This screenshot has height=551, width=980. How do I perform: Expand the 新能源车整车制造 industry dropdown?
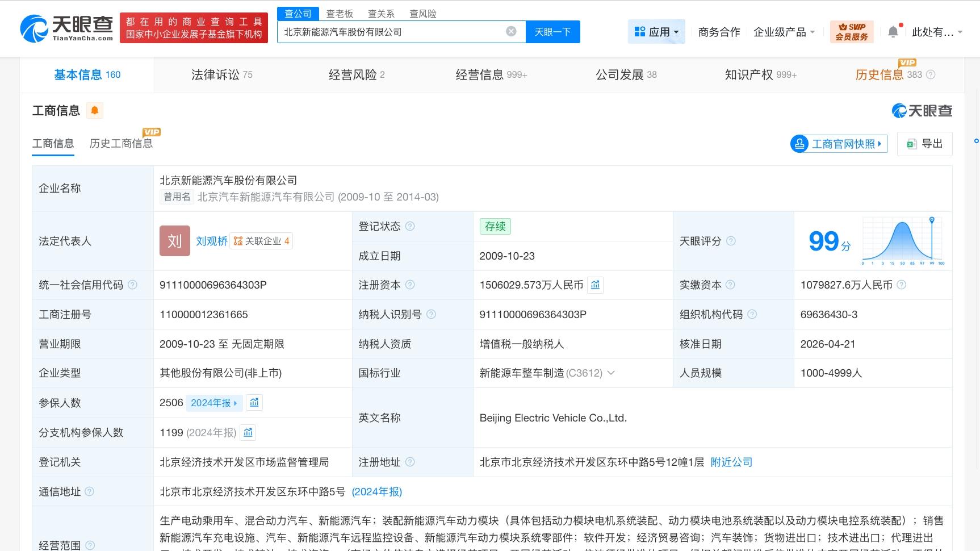(612, 373)
